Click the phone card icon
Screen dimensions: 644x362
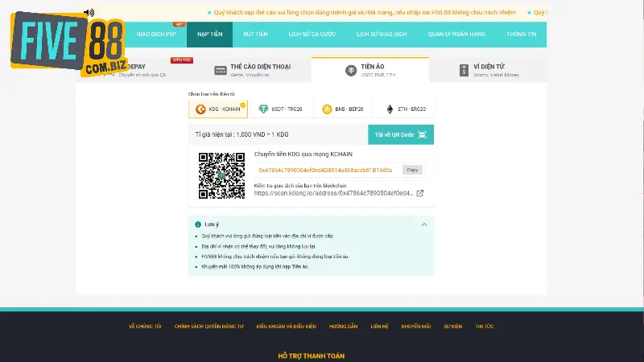coord(221,71)
